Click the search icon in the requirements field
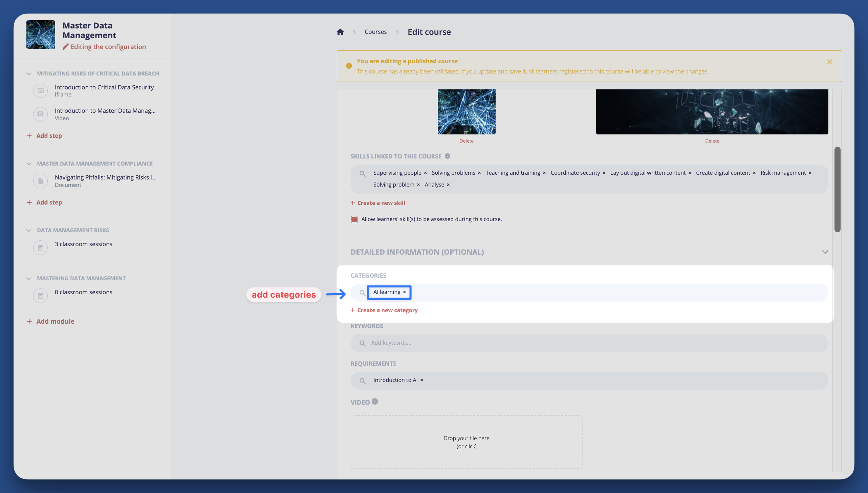This screenshot has height=493, width=868. [362, 381]
